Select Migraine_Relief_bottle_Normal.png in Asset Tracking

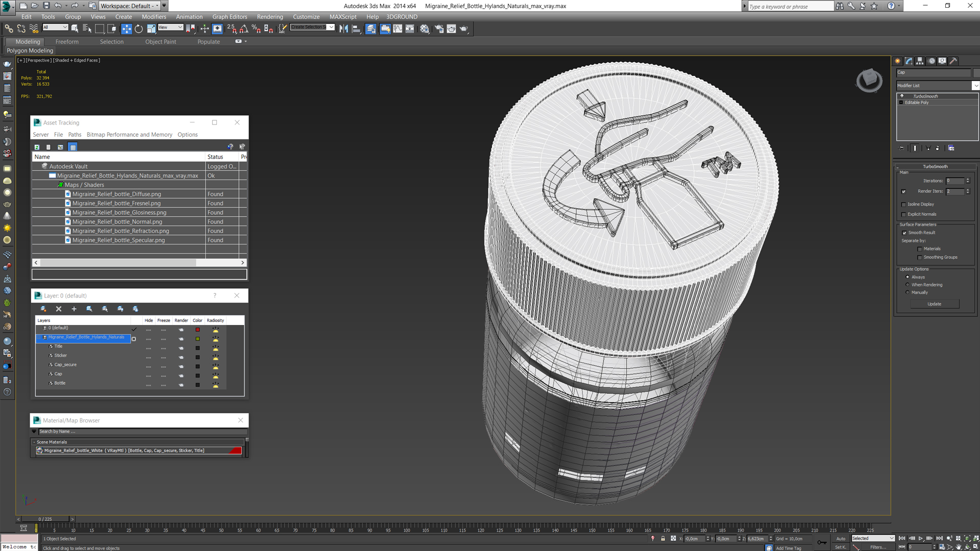coord(117,221)
